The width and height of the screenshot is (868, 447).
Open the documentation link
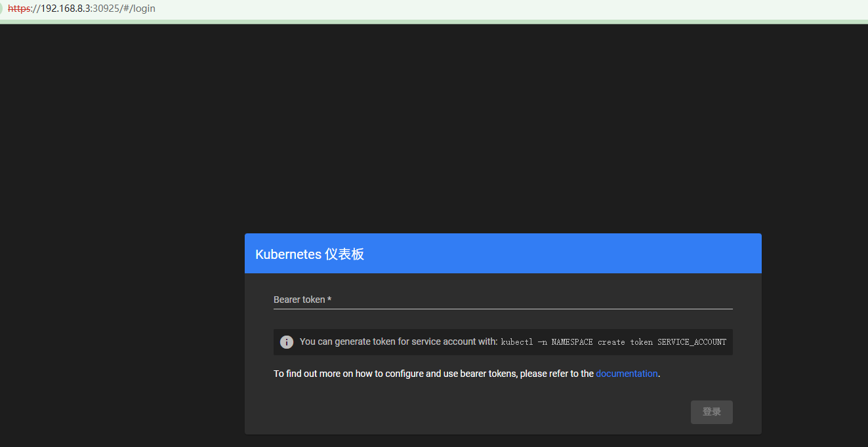pyautogui.click(x=627, y=374)
